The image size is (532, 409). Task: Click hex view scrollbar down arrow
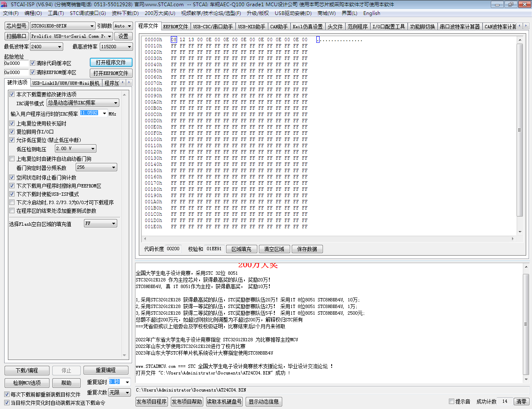[520, 232]
